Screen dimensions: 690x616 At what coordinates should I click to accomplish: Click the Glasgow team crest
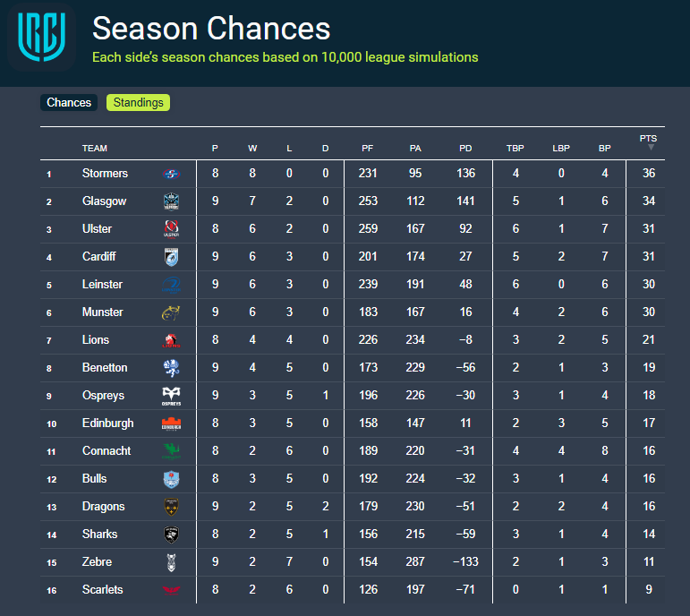click(x=172, y=201)
